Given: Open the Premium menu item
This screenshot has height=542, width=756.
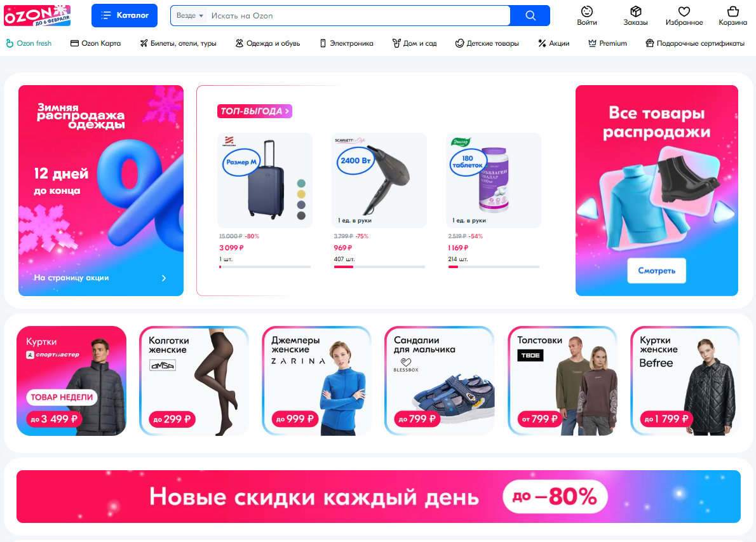Looking at the screenshot, I should pyautogui.click(x=607, y=43).
